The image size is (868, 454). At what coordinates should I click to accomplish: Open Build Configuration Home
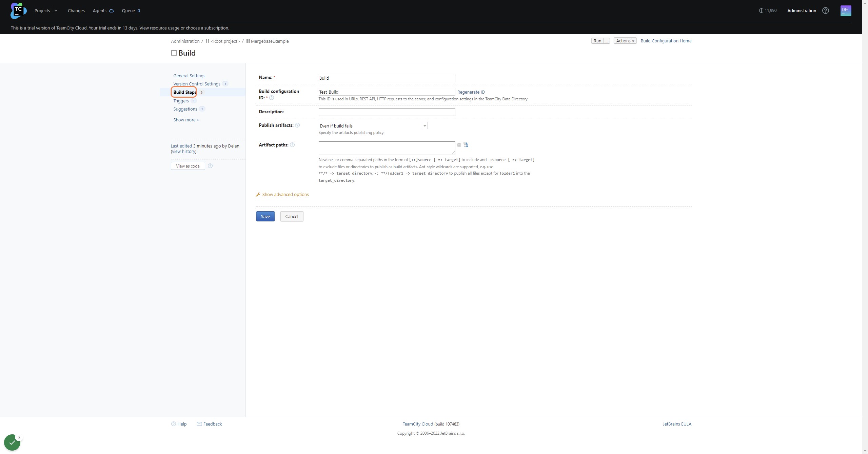666,41
